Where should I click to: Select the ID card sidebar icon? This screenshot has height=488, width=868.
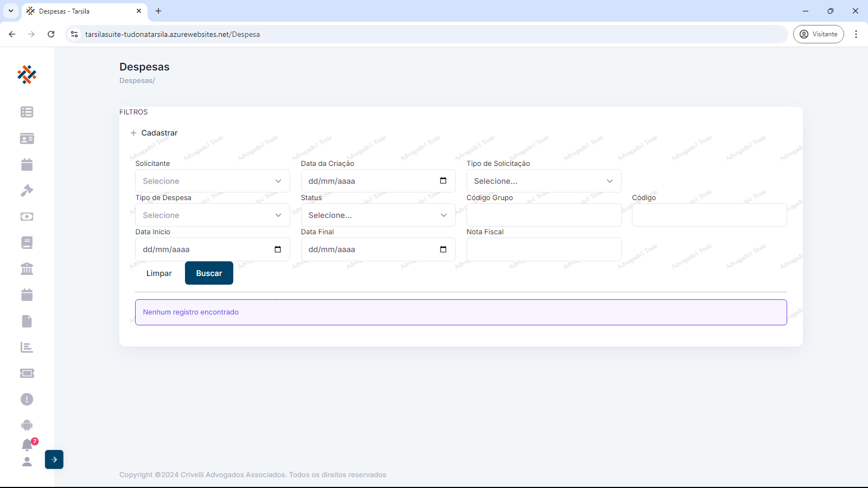pyautogui.click(x=27, y=139)
